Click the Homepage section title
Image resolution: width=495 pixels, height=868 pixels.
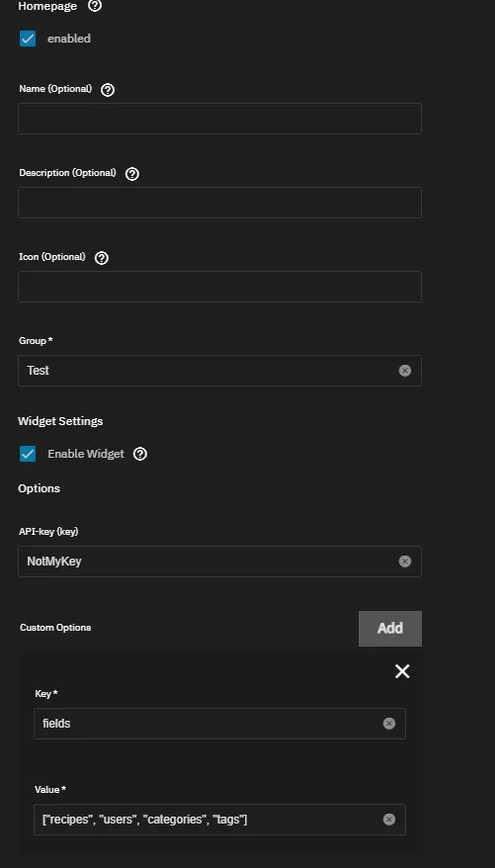click(47, 6)
